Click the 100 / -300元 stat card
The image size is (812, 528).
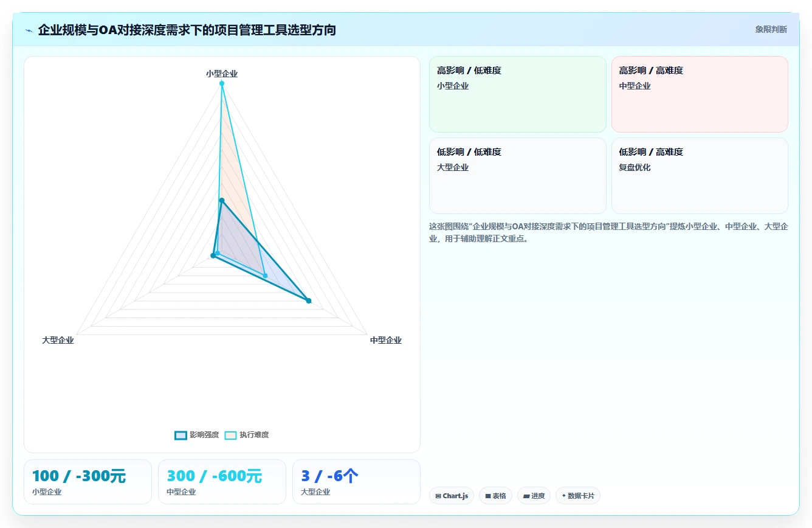(x=88, y=482)
